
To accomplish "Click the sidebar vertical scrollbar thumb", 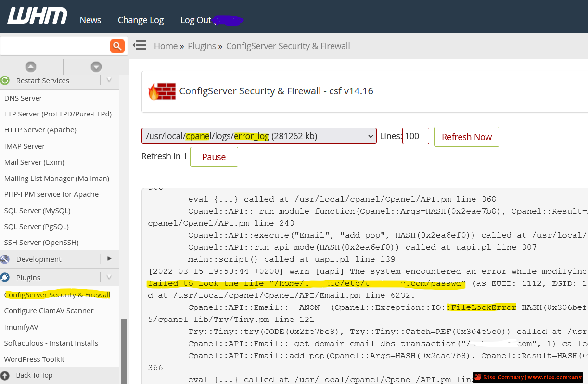I will (124, 351).
